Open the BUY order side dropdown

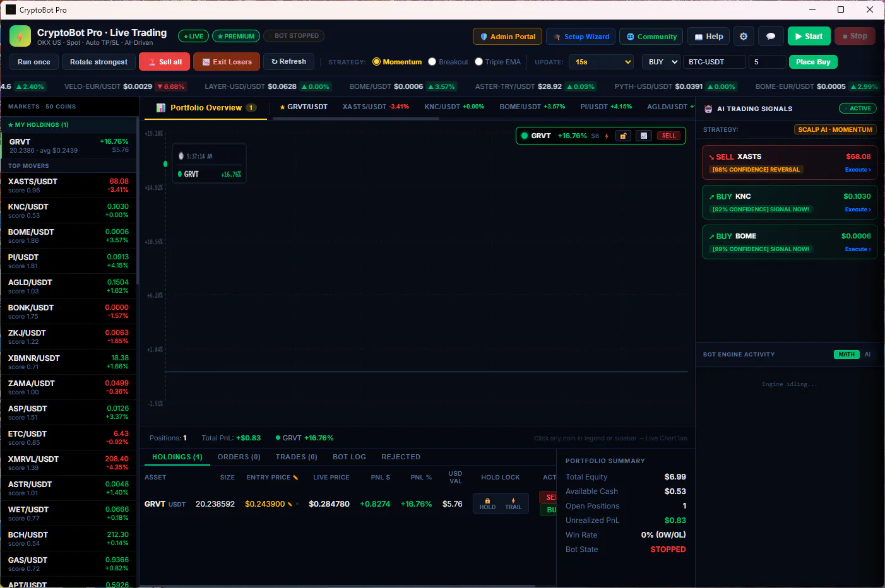tap(661, 62)
